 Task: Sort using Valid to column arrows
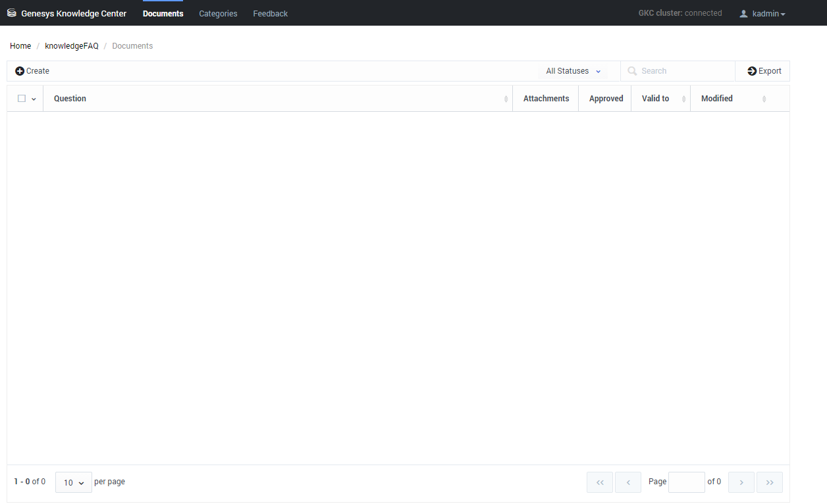(x=683, y=99)
